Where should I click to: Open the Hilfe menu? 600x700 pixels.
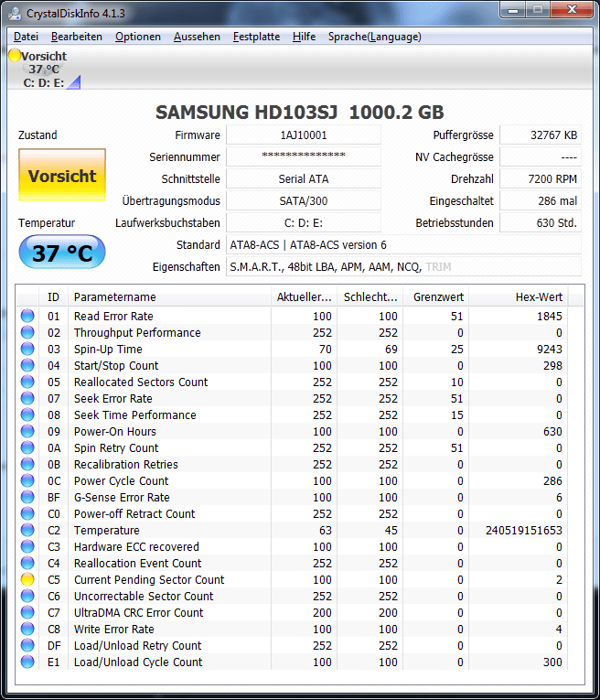[x=304, y=37]
